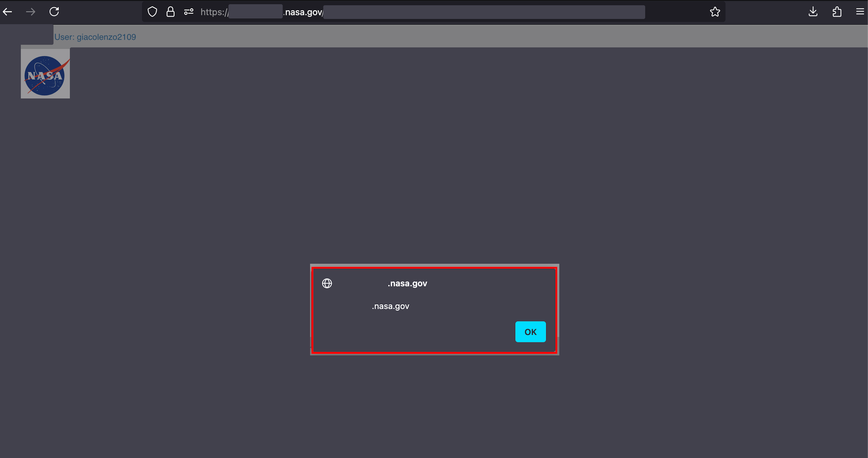Reload the current page
868x458 pixels.
point(54,12)
